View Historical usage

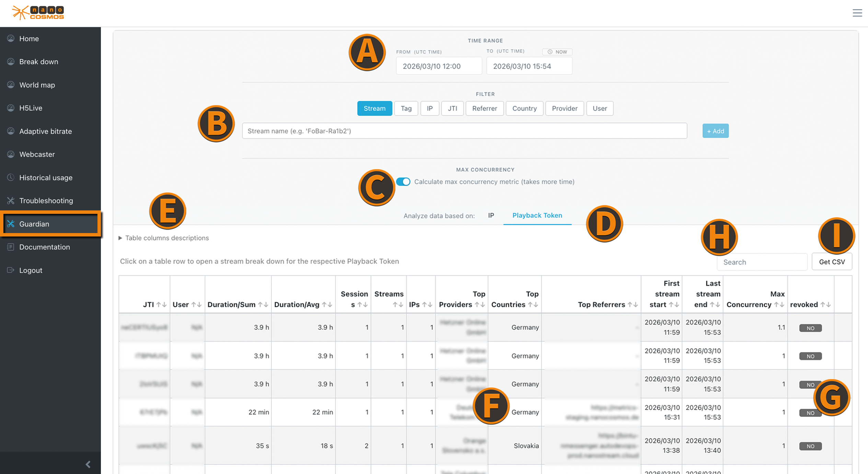point(46,177)
